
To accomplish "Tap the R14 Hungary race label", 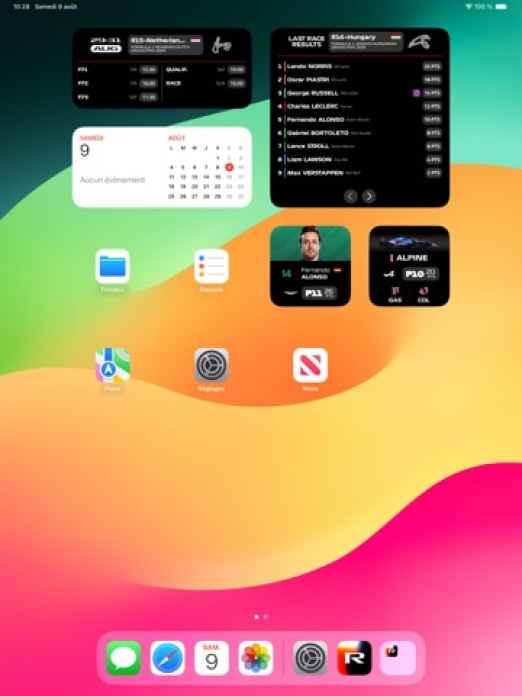I will pos(366,42).
